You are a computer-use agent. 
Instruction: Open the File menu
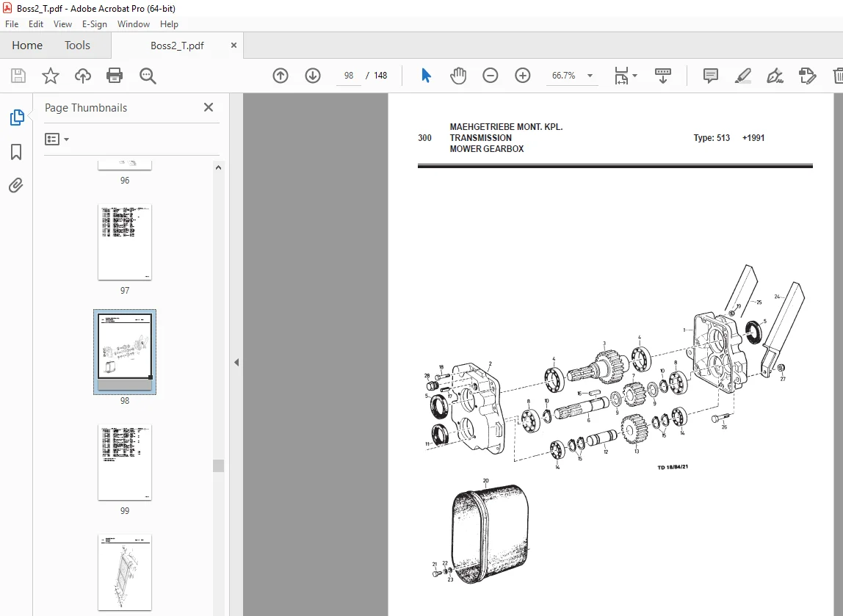pos(12,24)
